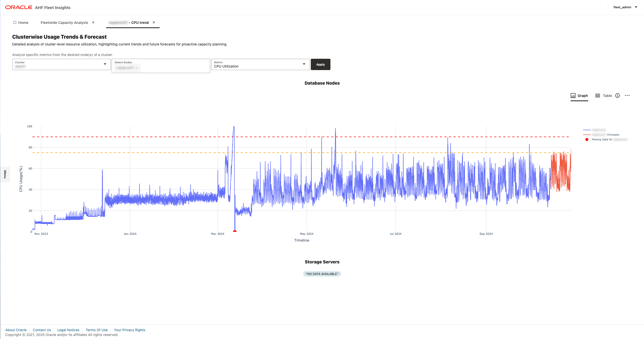Click the Home house icon
The image size is (644, 339).
coord(15,22)
